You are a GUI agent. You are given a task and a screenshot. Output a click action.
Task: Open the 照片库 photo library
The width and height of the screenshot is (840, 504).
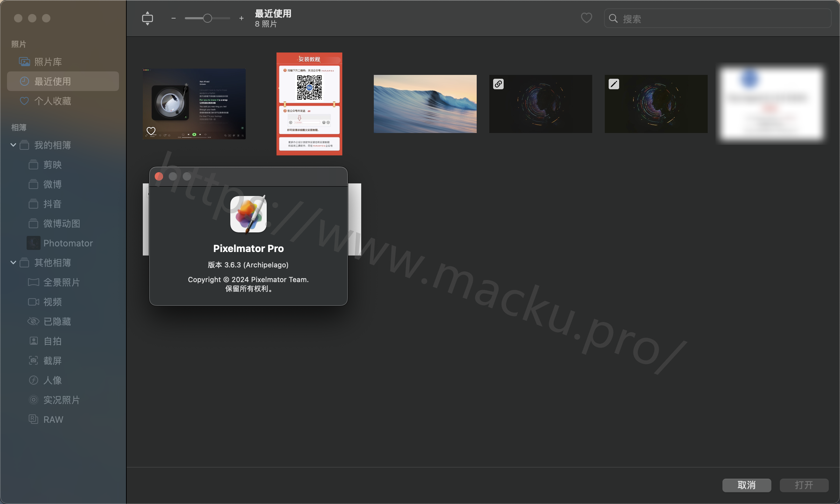63,62
